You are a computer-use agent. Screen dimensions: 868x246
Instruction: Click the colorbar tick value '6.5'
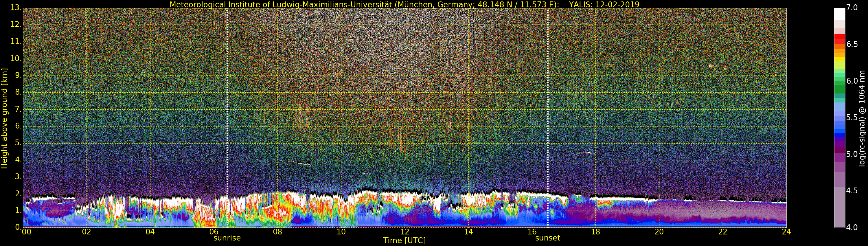852,45
